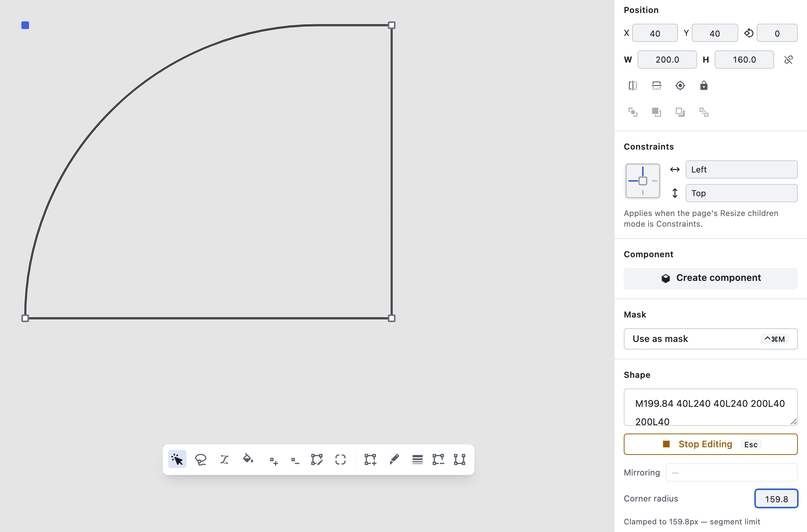Select the node selection arrow tool
Screen dimensions: 807x532
177,459
